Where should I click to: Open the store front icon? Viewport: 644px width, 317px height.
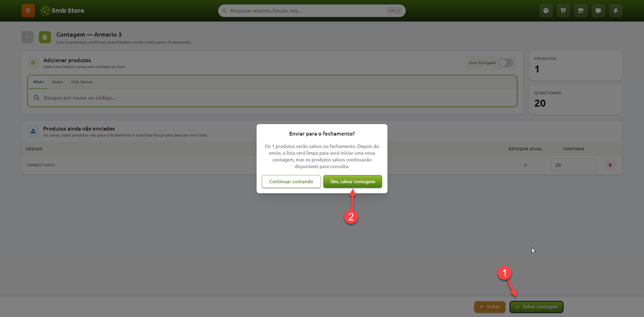click(581, 11)
